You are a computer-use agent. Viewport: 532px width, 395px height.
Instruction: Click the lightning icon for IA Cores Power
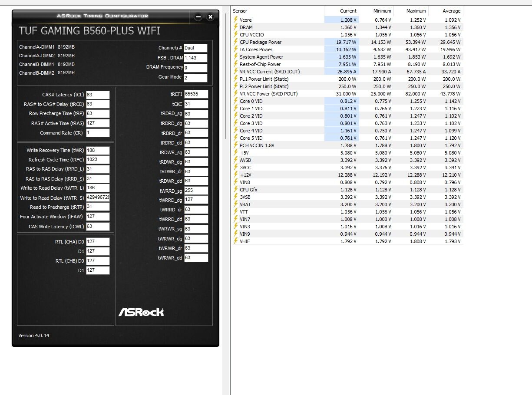pos(236,49)
